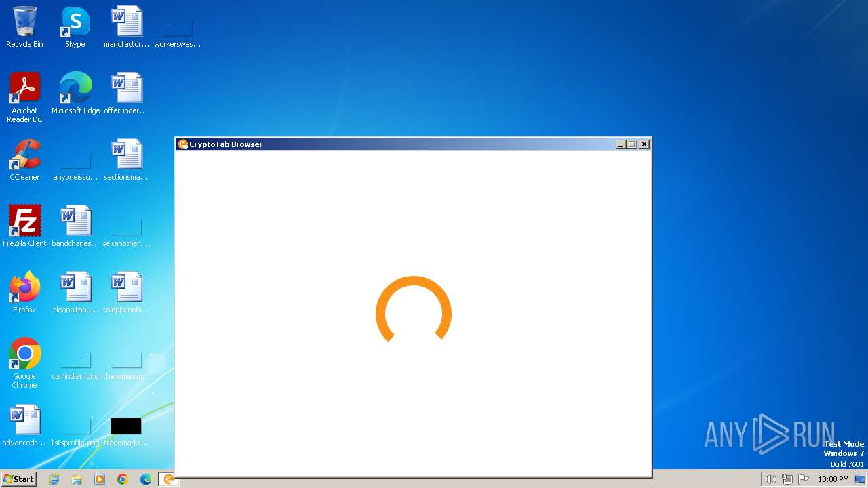
Task: Click the Show Desktop button
Action: tap(861, 479)
